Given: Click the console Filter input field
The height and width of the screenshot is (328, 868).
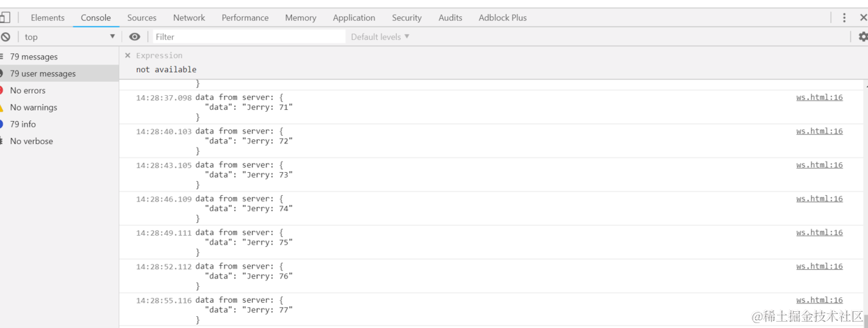Looking at the screenshot, I should [248, 37].
